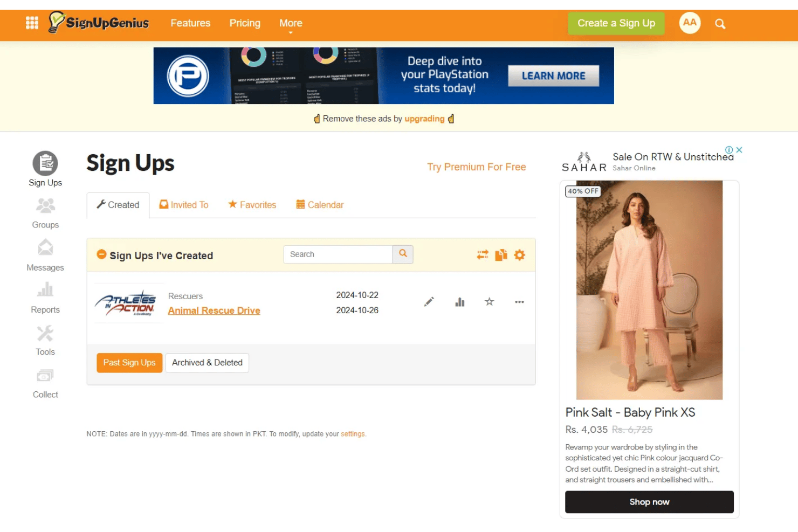Click the 40% OFF badge

click(583, 191)
